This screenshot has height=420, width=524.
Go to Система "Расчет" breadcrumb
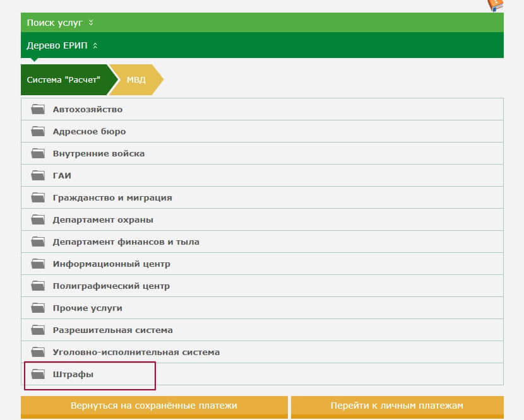[x=64, y=80]
